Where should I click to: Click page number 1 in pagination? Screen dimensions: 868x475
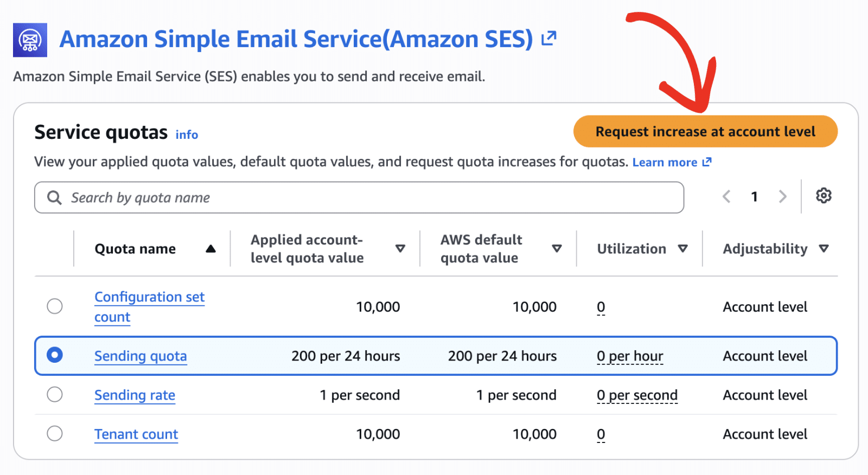pos(754,196)
